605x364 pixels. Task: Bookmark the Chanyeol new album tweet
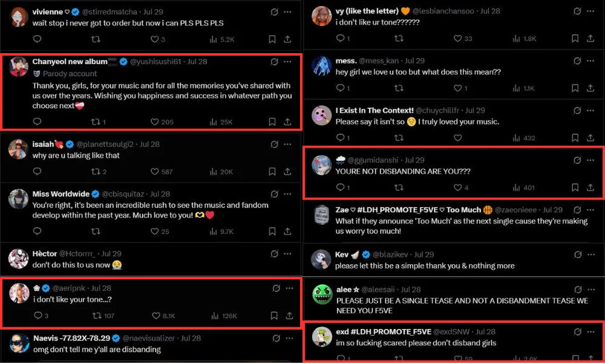[x=272, y=122]
